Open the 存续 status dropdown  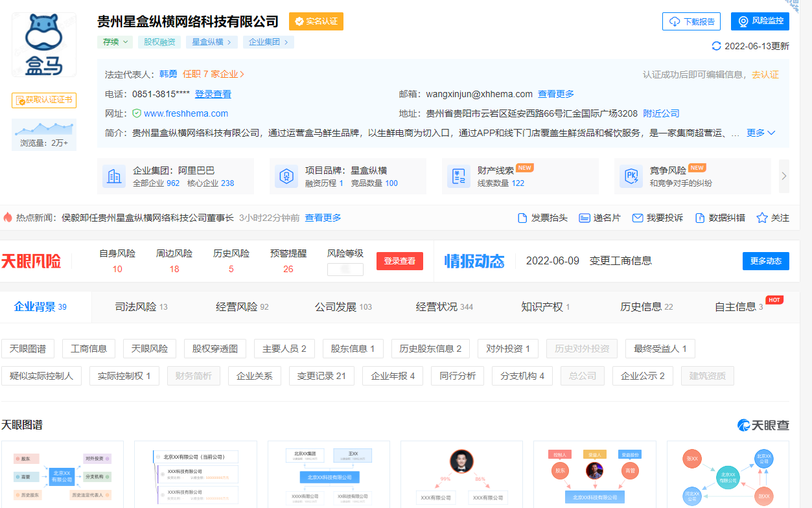[x=116, y=42]
